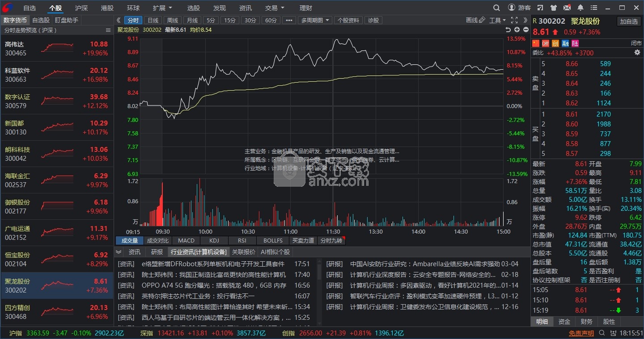644x339 pixels.
Task: Open the 个股 top menu
Action: (56, 8)
